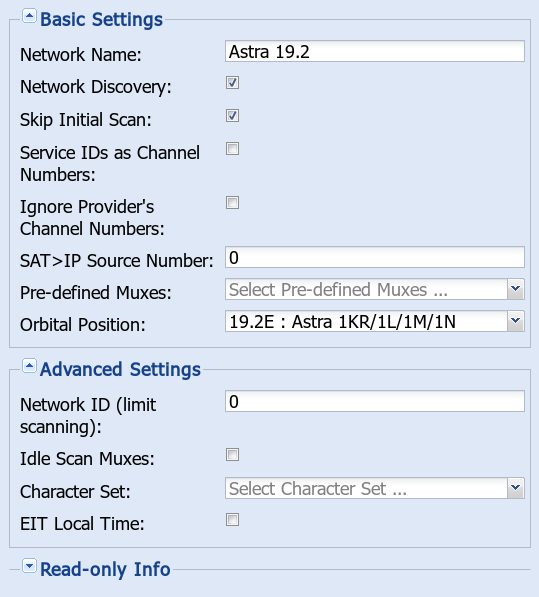Enable Ignore Provider's Channel Numbers checkbox
This screenshot has width=539, height=597.
tap(232, 203)
